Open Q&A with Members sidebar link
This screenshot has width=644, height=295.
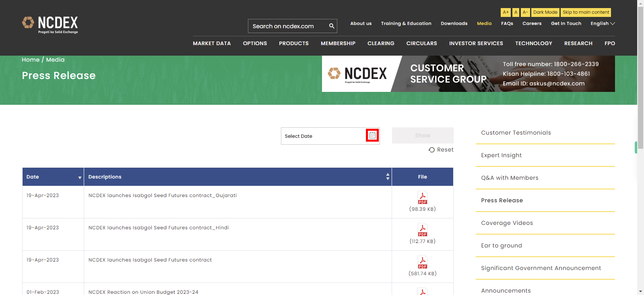tap(510, 178)
